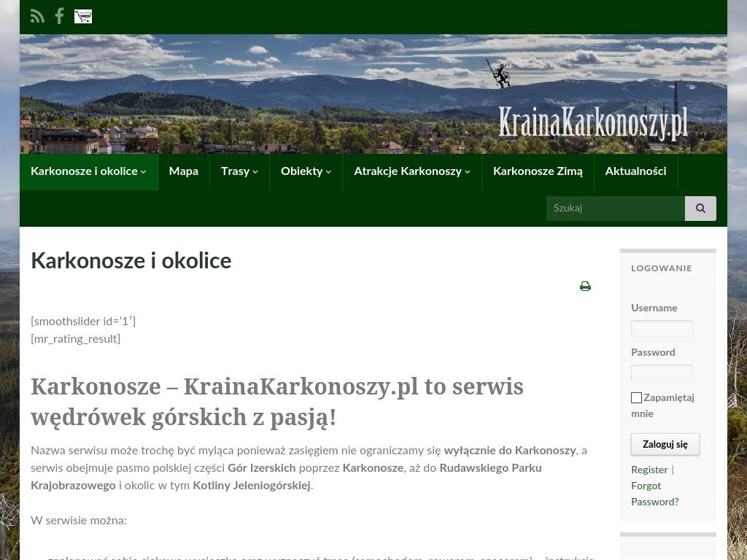Expand the Atrakcje Karkonoszy submenu
This screenshot has height=560, width=747.
412,171
